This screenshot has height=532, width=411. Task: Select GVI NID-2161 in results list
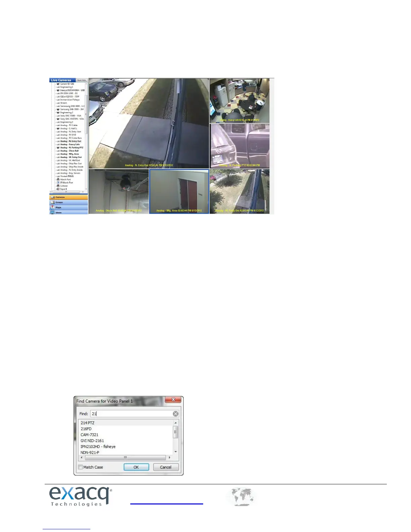(126, 441)
